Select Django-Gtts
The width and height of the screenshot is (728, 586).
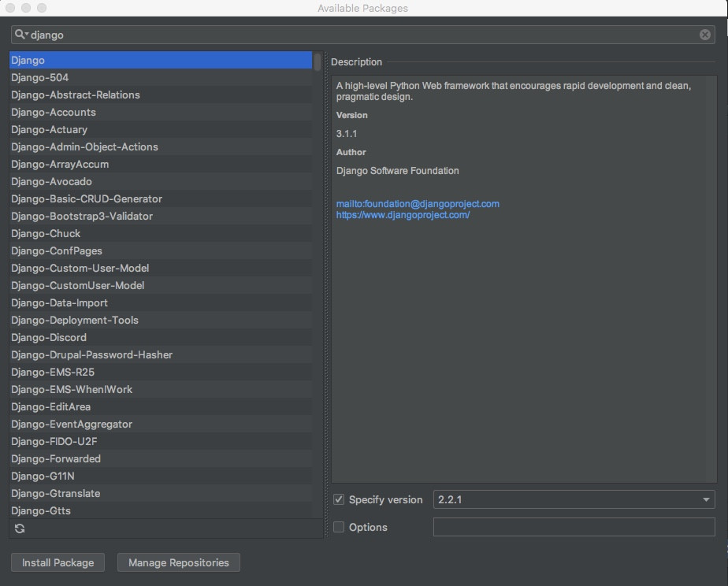[161, 510]
